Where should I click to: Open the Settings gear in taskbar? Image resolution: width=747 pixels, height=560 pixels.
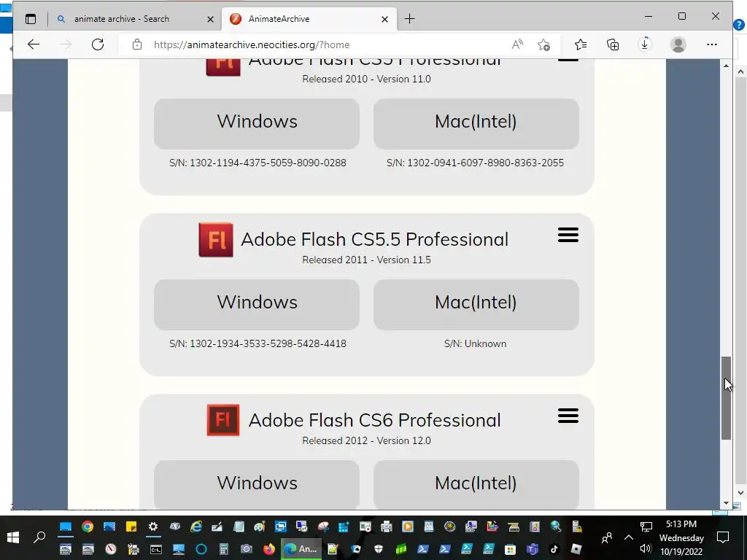click(153, 526)
